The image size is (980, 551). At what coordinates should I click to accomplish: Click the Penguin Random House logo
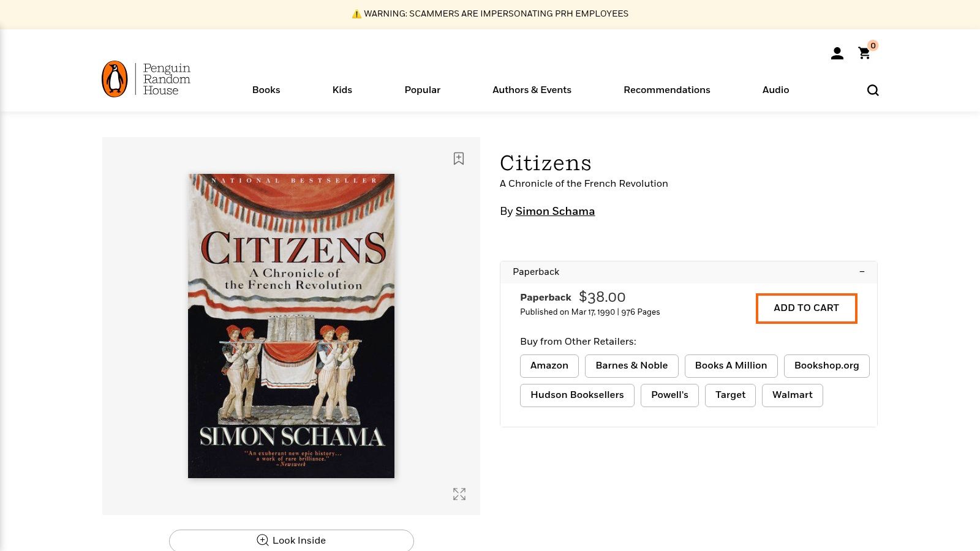tap(146, 79)
